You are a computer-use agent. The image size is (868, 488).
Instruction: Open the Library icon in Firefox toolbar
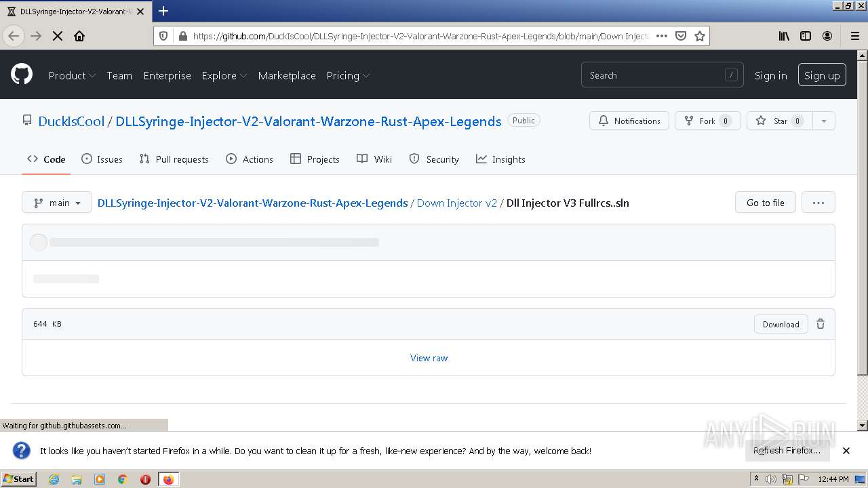[x=784, y=36]
